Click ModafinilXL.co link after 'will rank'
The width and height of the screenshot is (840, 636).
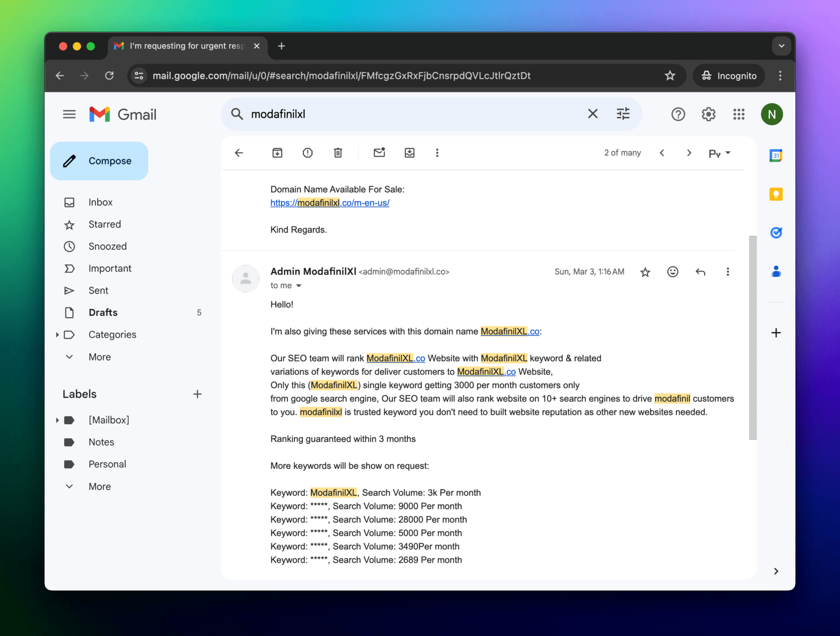coord(396,359)
